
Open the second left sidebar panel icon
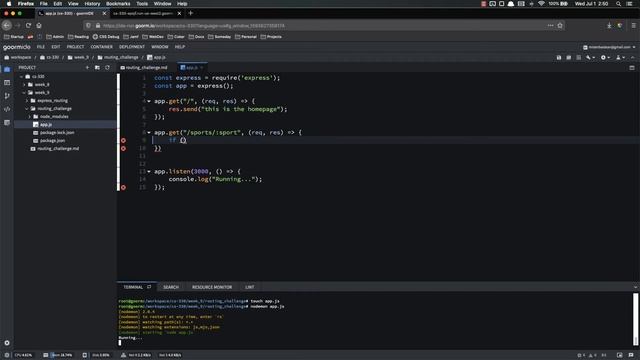point(7,82)
